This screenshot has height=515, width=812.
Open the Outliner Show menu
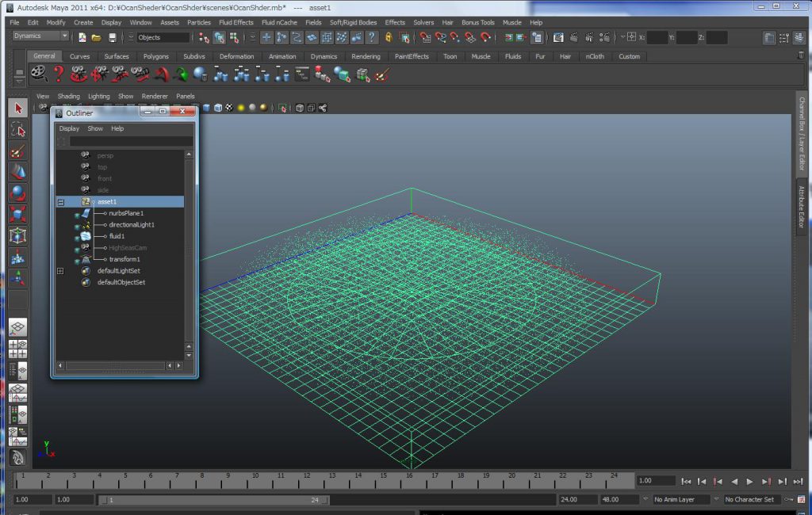(x=95, y=128)
